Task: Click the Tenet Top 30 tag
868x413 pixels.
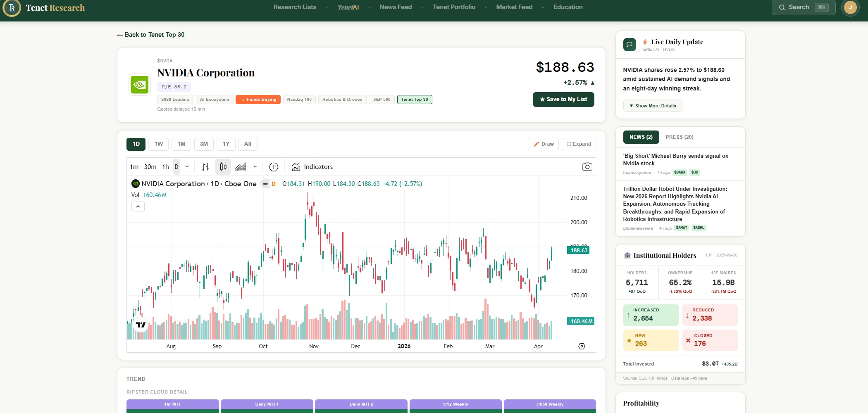Action: (x=415, y=100)
